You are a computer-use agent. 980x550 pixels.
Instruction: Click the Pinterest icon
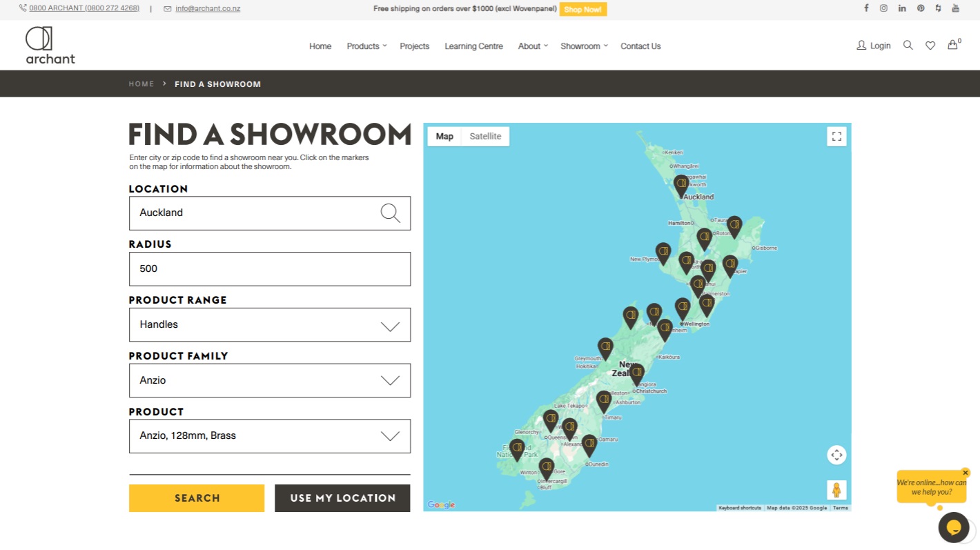[x=920, y=8]
